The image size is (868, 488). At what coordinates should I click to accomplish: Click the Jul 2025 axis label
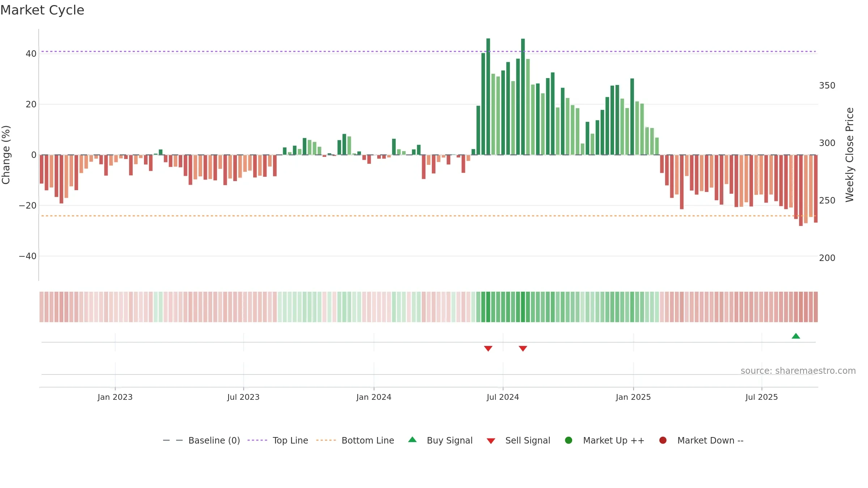point(762,397)
